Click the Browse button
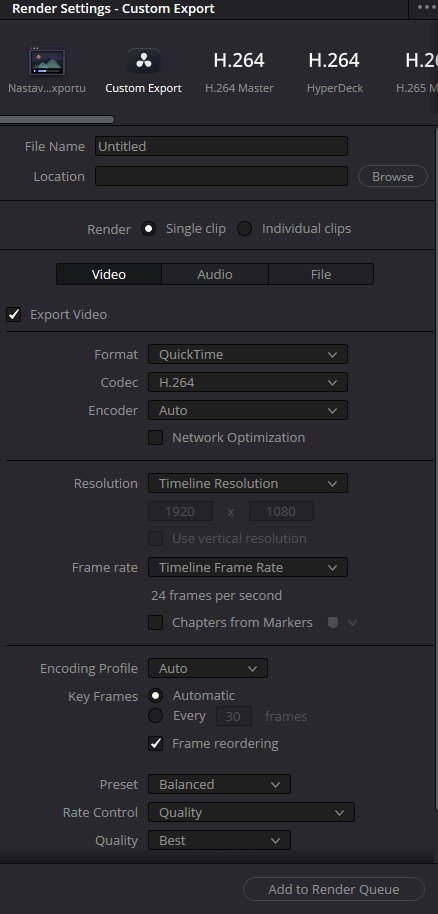This screenshot has height=914, width=438. pyautogui.click(x=393, y=177)
